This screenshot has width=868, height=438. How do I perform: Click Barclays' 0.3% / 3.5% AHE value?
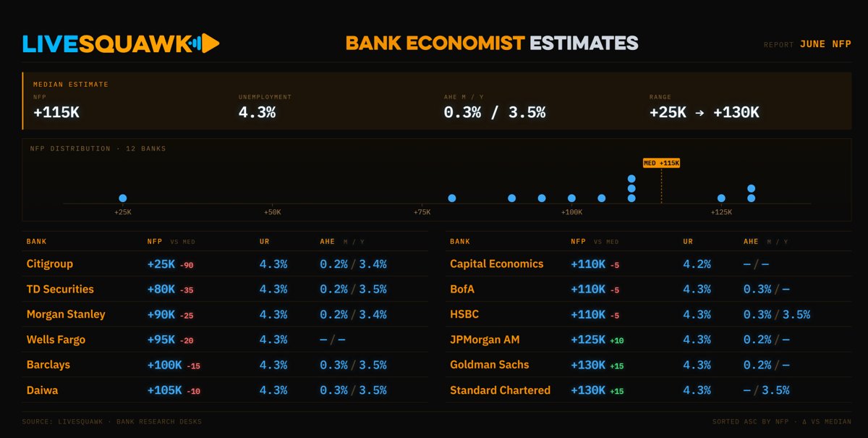[353, 366]
